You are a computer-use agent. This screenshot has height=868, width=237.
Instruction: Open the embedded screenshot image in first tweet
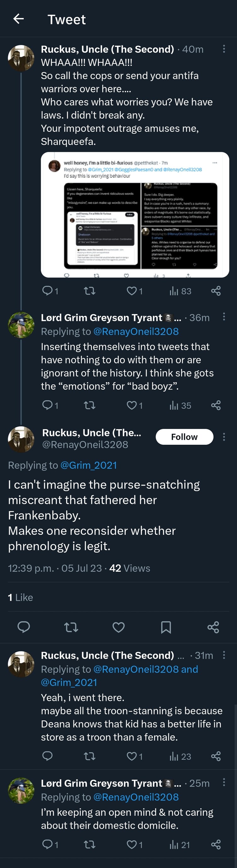[135, 215]
